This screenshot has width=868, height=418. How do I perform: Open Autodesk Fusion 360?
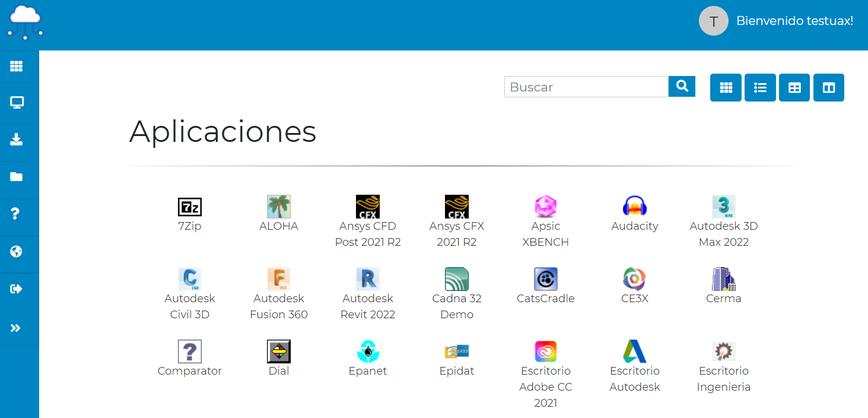279,294
